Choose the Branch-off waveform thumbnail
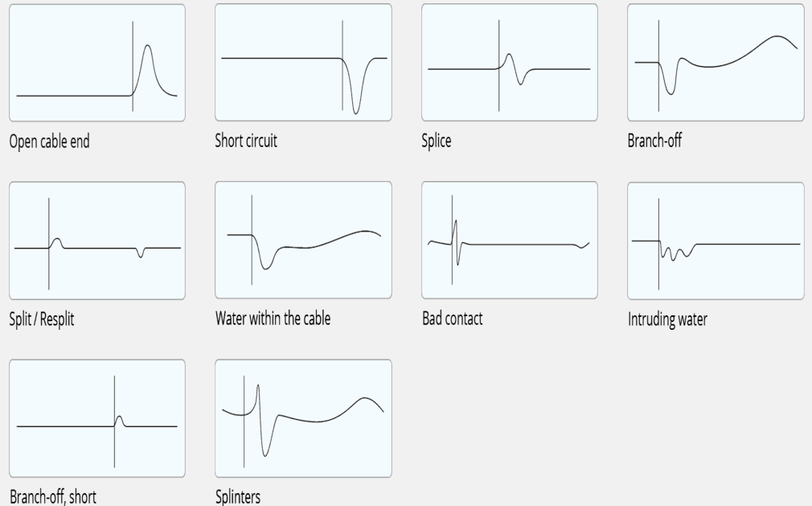This screenshot has width=812, height=506. [x=716, y=63]
